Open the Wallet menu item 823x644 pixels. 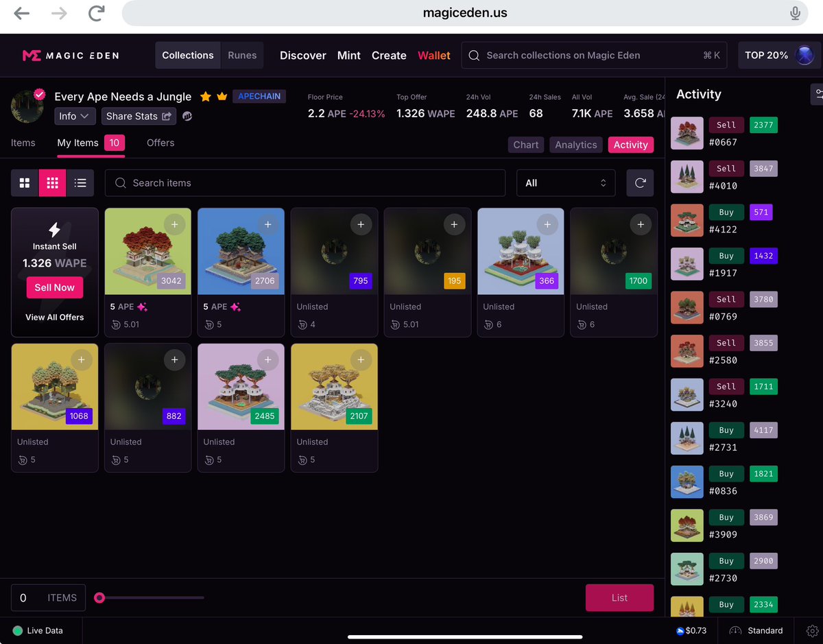pos(434,56)
